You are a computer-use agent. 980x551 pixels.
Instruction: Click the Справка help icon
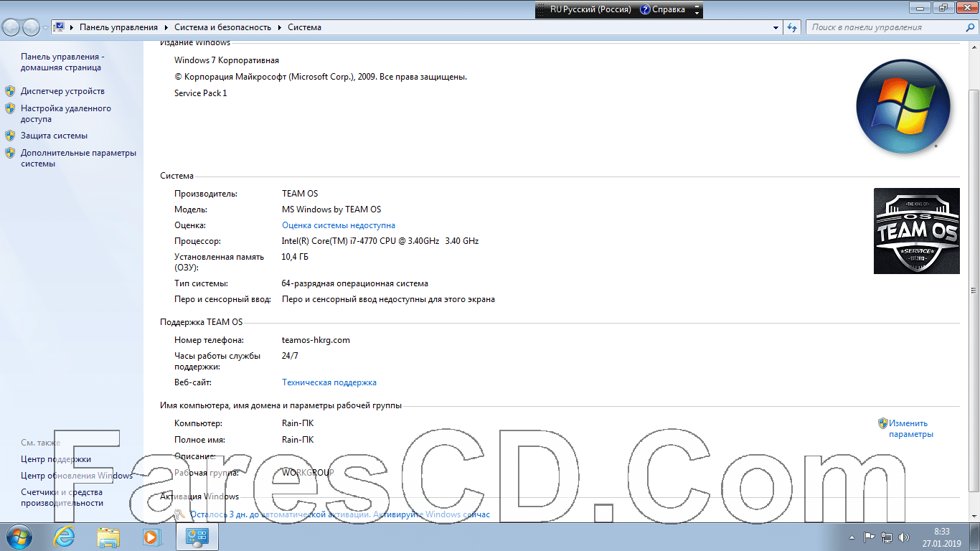(645, 9)
